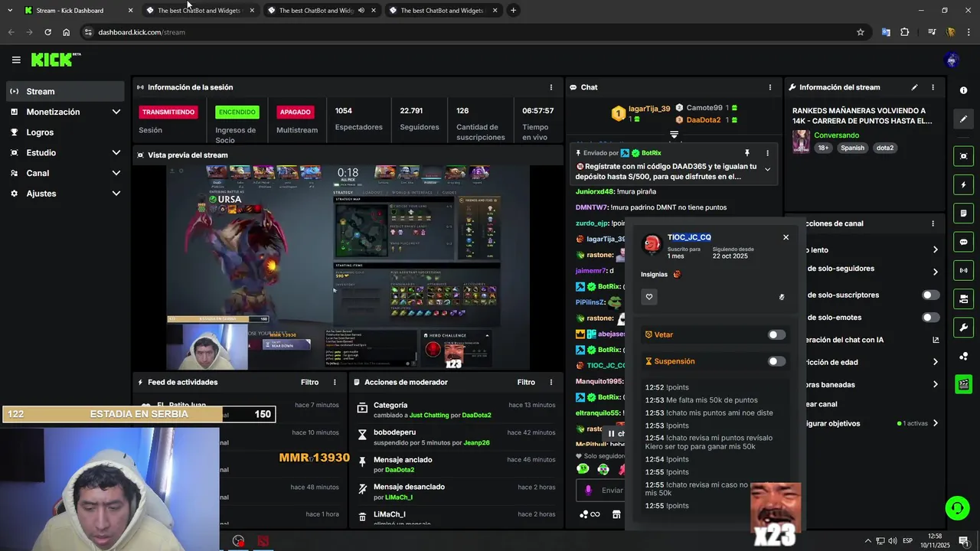
Task: Click the dota2 tag
Action: (885, 148)
